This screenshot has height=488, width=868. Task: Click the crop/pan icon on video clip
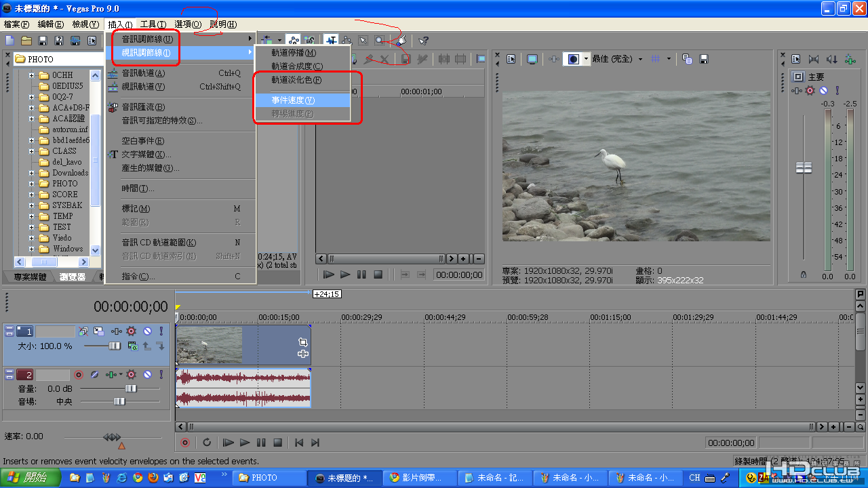(303, 342)
